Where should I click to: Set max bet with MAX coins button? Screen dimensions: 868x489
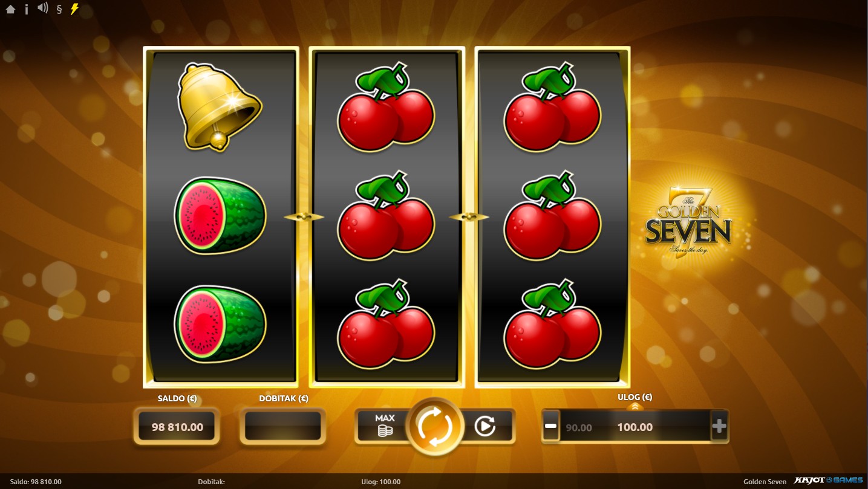384,426
